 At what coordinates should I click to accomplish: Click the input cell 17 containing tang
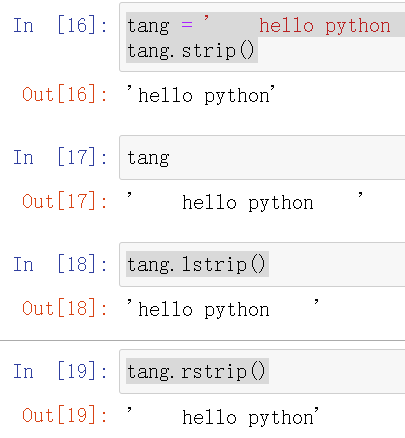tap(262, 158)
